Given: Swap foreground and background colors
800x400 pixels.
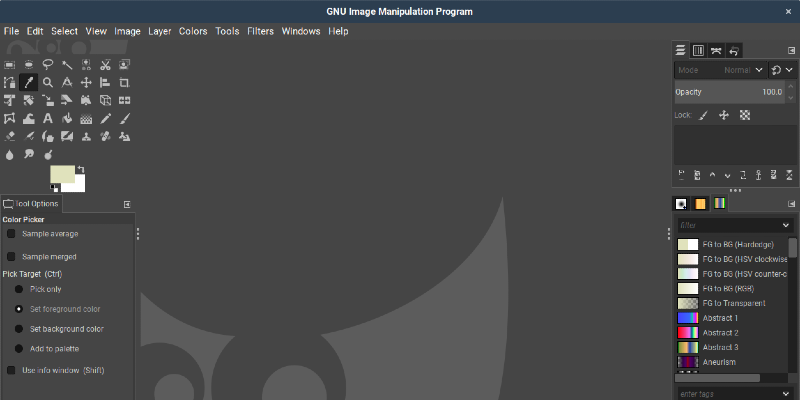Looking at the screenshot, I should [x=81, y=169].
